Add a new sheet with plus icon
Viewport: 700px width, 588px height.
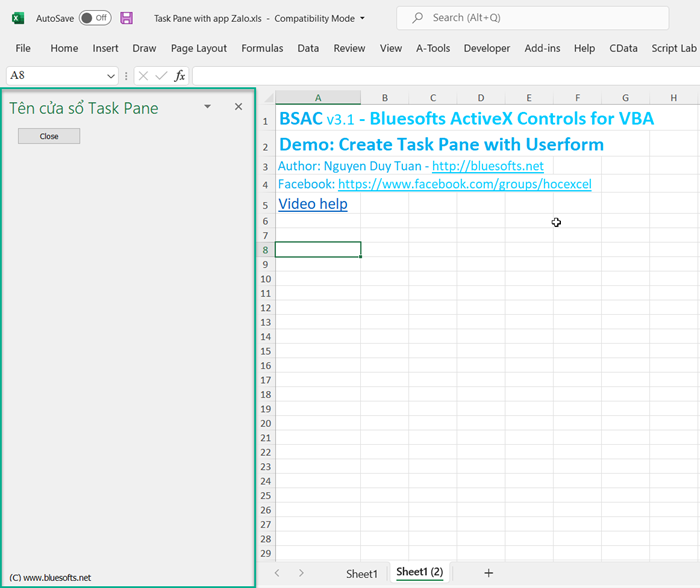[488, 573]
